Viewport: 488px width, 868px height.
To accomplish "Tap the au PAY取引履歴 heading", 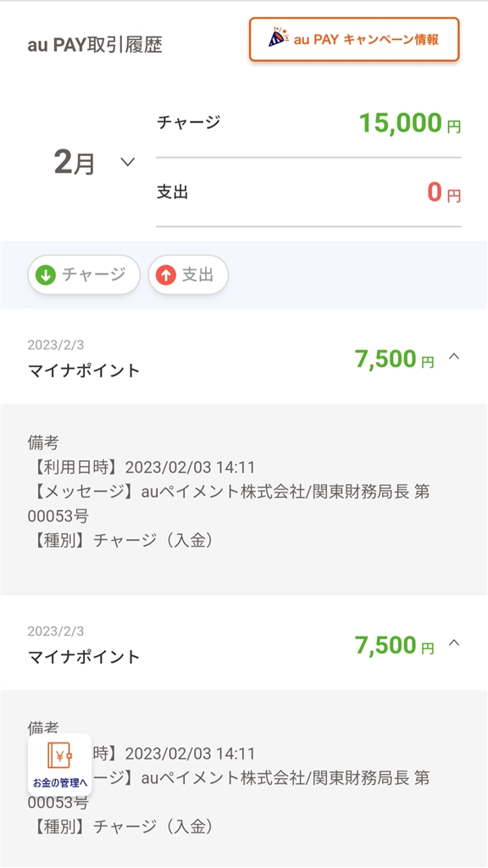I will [x=95, y=45].
